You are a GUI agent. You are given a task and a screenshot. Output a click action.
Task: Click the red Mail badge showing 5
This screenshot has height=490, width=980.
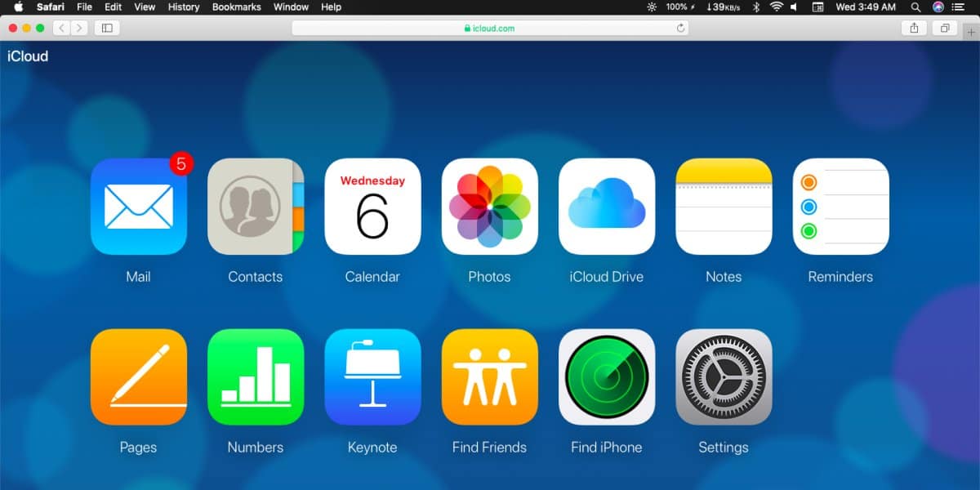tap(181, 163)
